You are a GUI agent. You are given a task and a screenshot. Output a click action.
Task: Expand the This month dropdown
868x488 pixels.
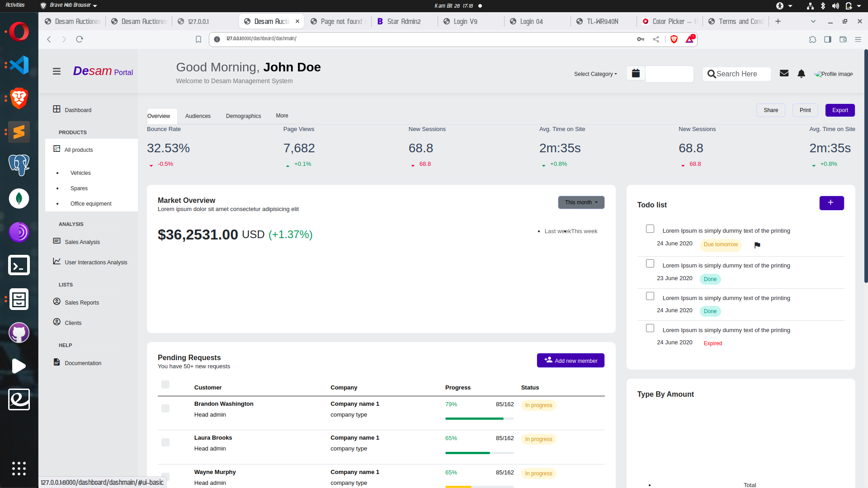[x=581, y=202]
